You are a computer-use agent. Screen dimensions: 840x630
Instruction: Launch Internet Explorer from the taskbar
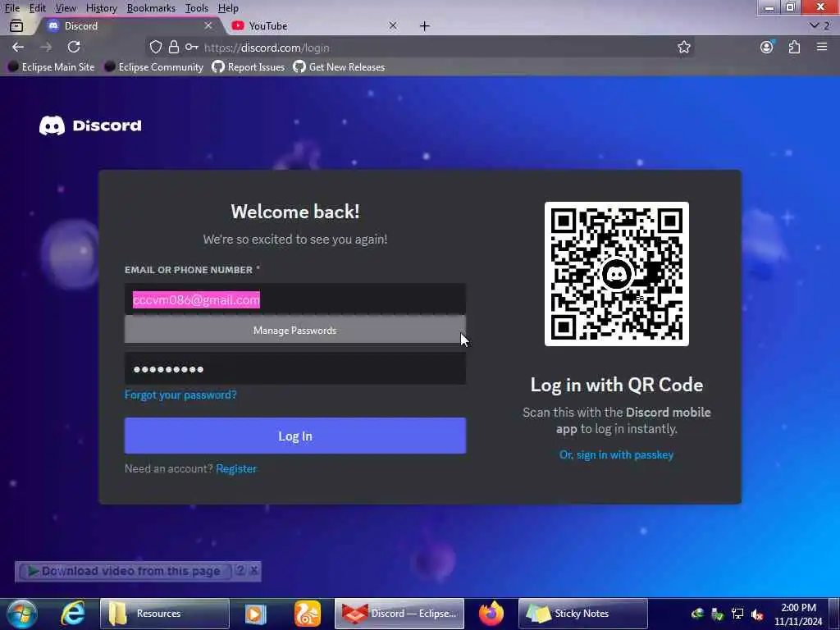(x=73, y=614)
